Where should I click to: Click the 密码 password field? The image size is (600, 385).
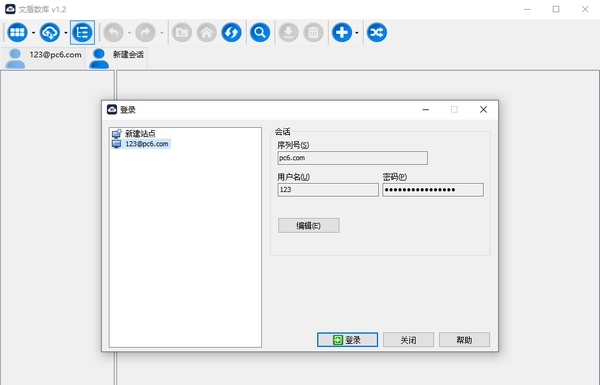click(x=433, y=190)
